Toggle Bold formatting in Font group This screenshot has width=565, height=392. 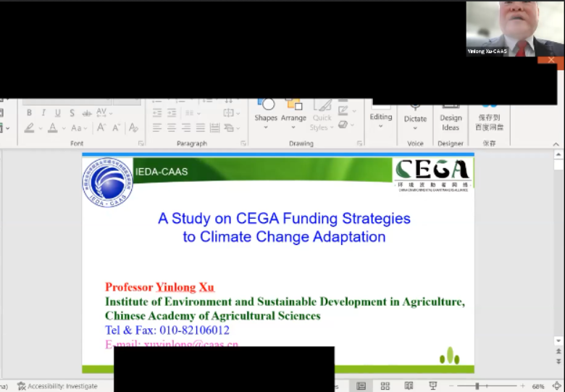point(29,113)
